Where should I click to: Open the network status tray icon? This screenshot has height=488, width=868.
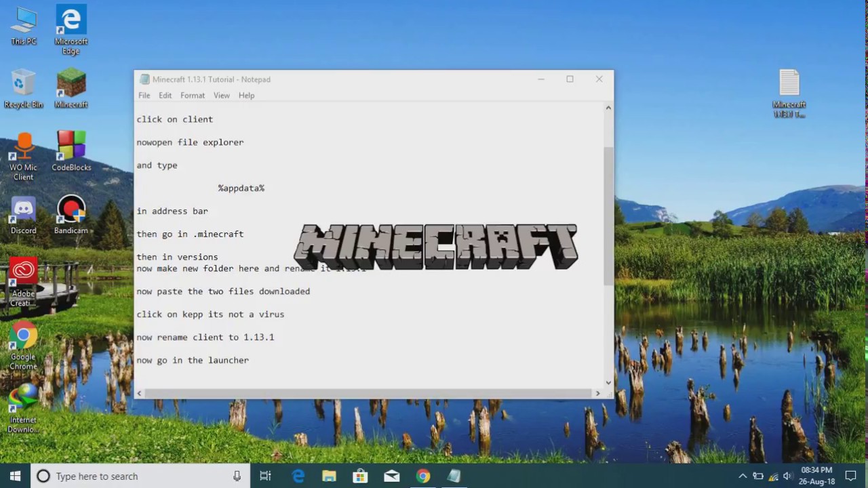coord(773,476)
